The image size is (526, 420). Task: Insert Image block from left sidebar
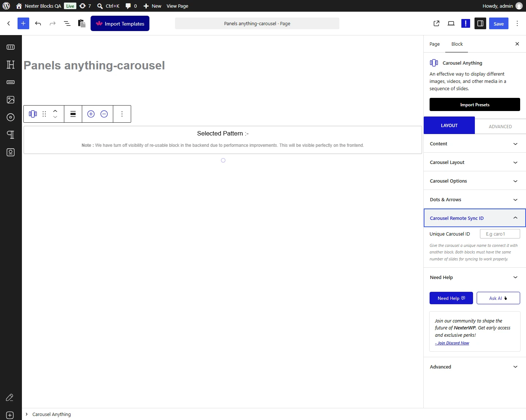click(11, 100)
